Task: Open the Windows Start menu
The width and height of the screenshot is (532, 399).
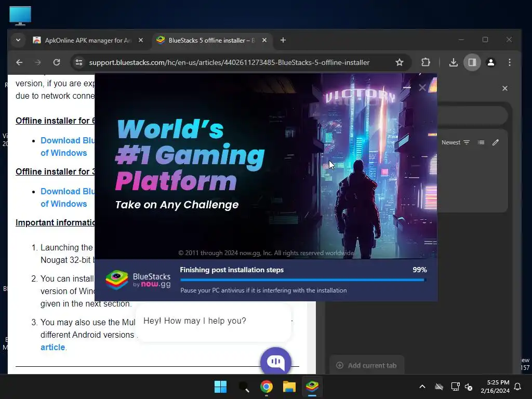Action: click(x=220, y=387)
